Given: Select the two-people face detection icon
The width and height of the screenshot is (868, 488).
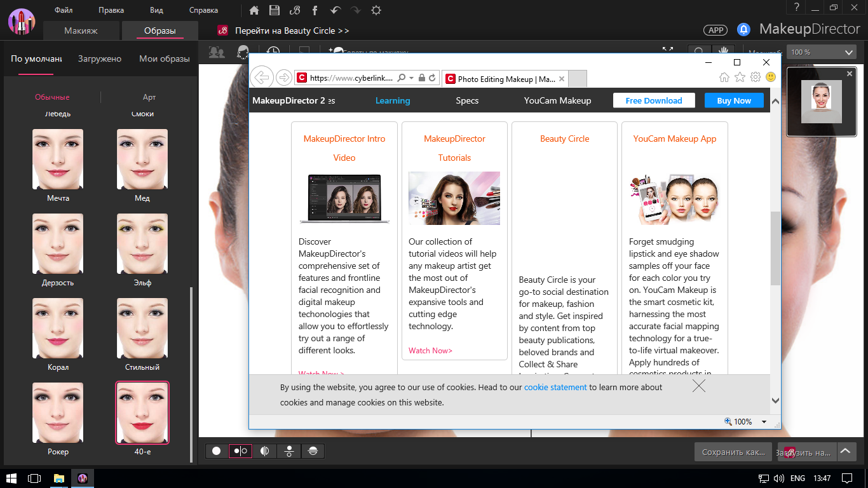Looking at the screenshot, I should (x=217, y=52).
